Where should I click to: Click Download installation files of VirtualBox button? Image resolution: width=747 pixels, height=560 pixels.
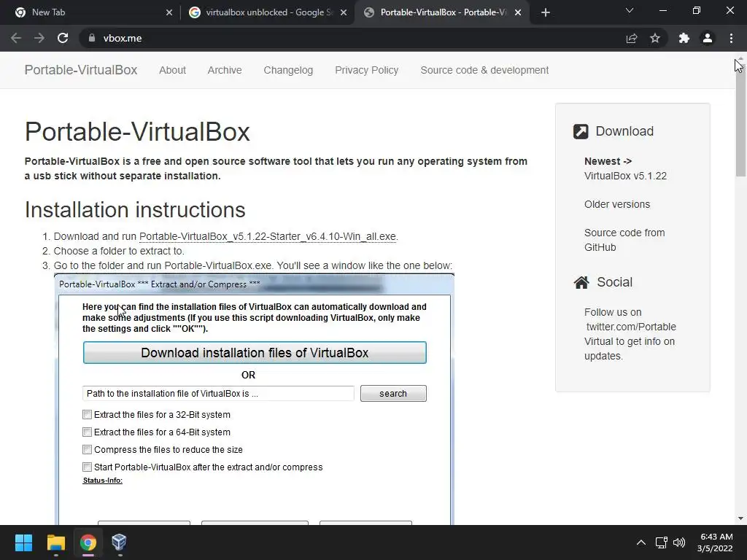tap(255, 353)
